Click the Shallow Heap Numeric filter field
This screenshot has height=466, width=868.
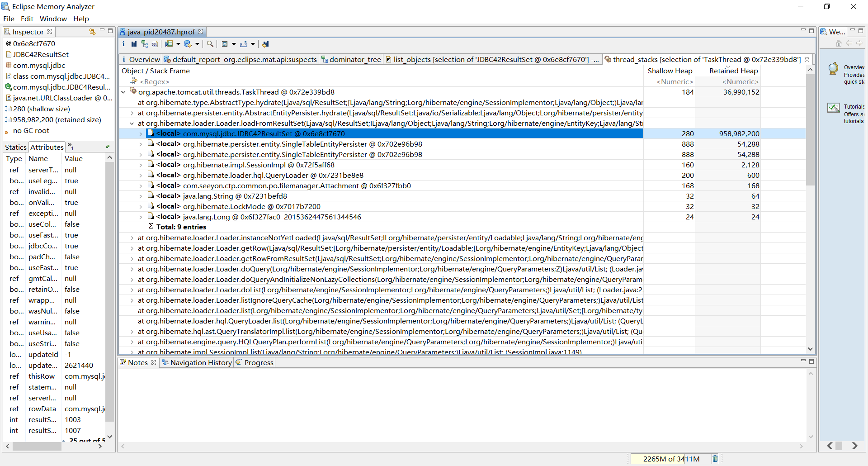tap(670, 81)
